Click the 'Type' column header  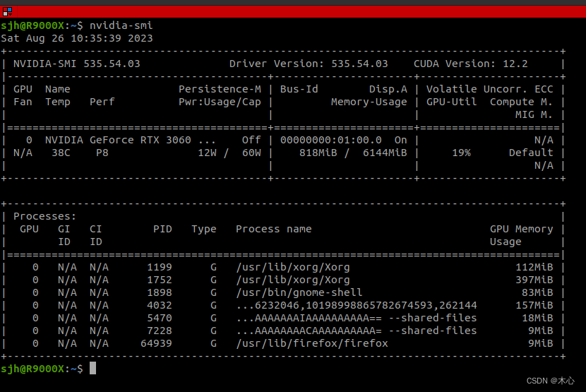click(204, 230)
